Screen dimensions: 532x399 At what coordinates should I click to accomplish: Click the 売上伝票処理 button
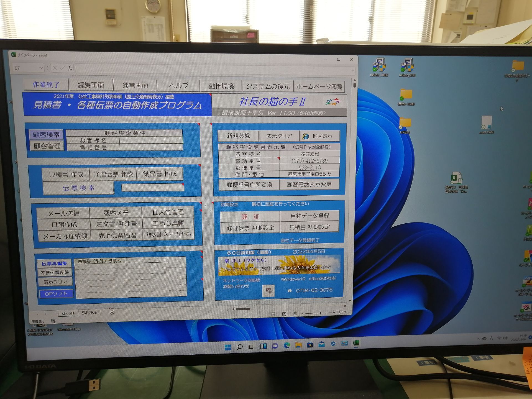tap(117, 236)
